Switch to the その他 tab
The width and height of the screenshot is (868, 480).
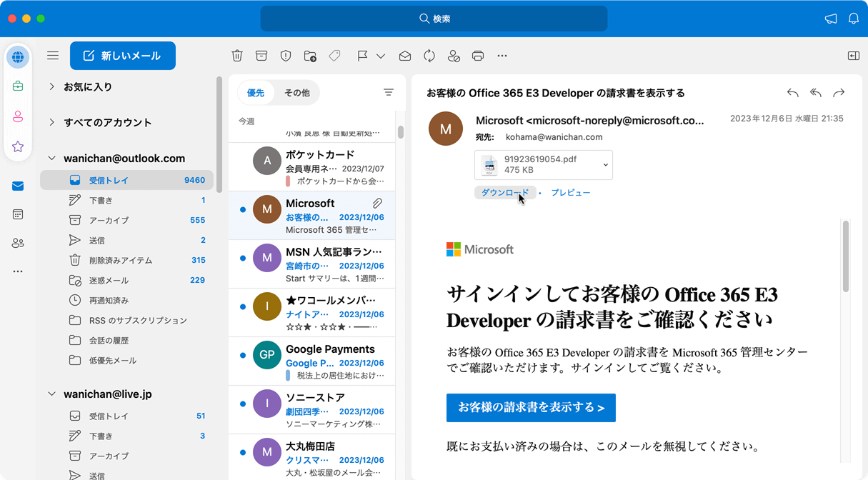[x=297, y=93]
